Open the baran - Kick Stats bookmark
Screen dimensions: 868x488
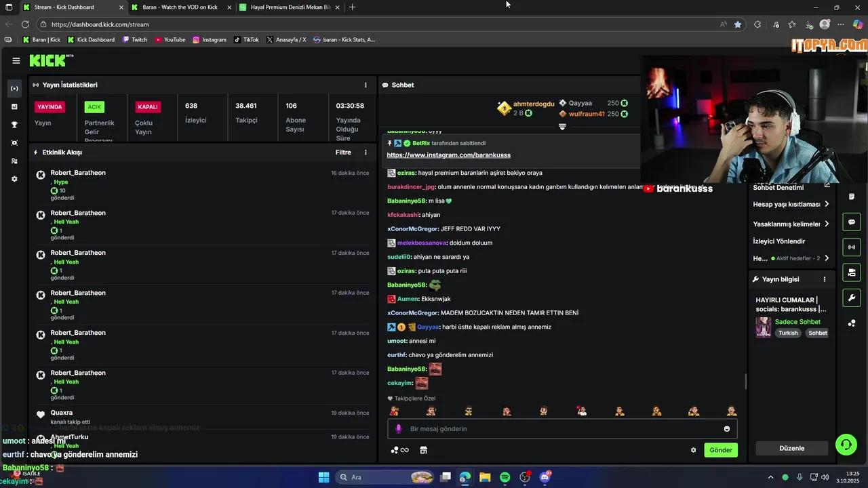(344, 39)
